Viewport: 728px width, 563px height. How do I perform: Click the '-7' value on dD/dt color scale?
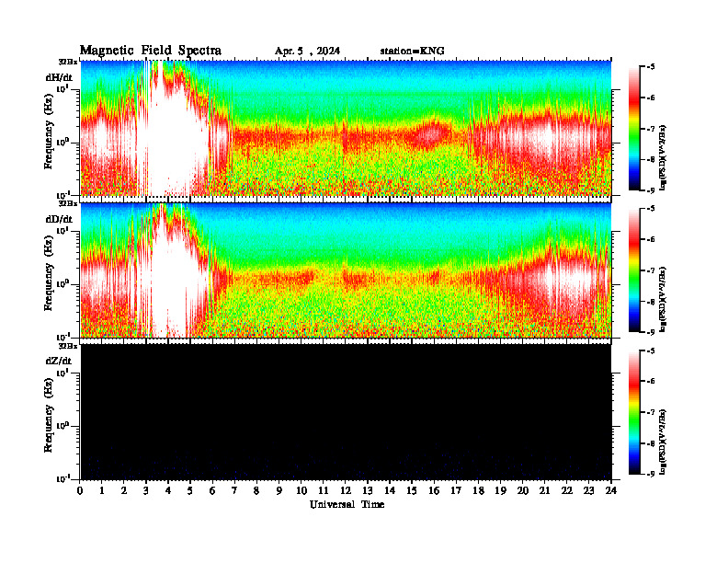click(x=651, y=270)
